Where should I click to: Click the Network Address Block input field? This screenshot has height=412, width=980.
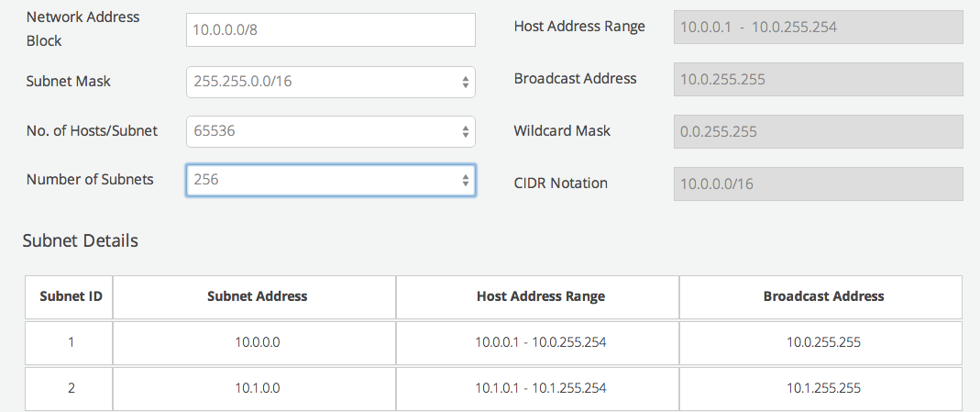[x=331, y=29]
